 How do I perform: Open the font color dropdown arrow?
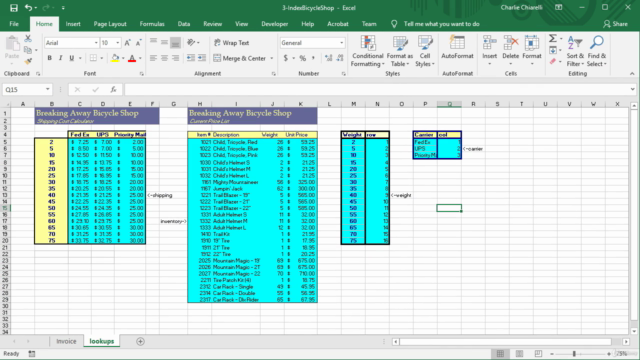[140, 58]
